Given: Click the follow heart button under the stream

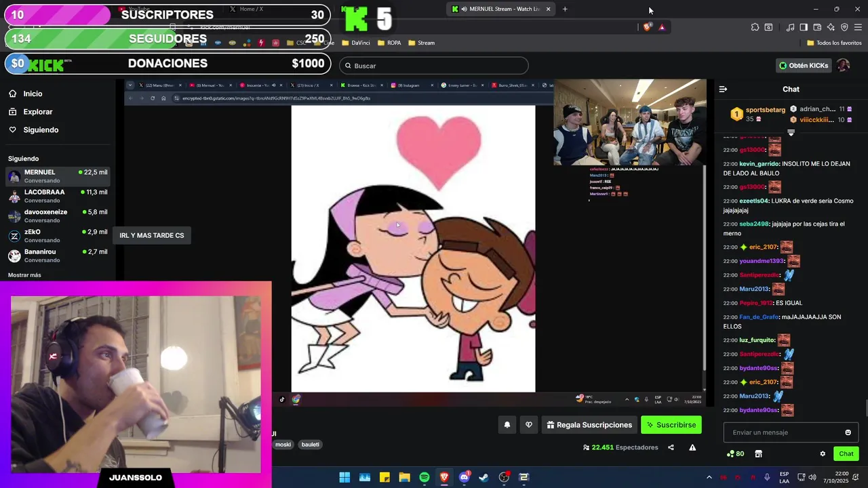Looking at the screenshot, I should pos(529,425).
